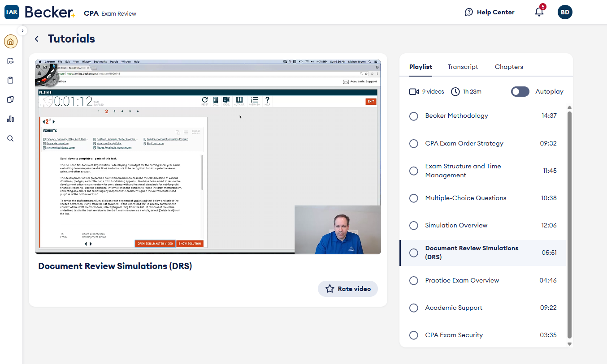The width and height of the screenshot is (607, 364).
Task: Switch to the Chapters tab
Action: click(509, 67)
